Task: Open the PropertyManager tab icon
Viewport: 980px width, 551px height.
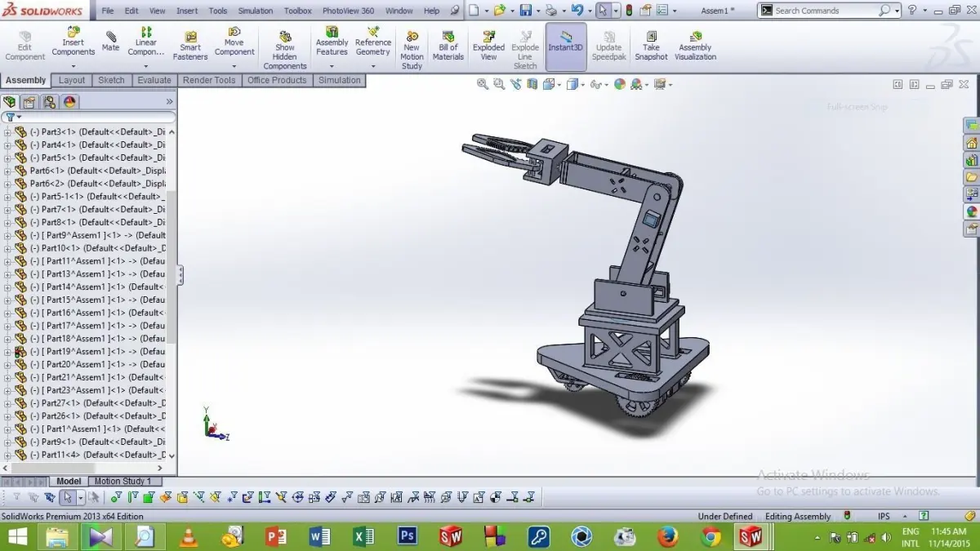Action: coord(29,102)
